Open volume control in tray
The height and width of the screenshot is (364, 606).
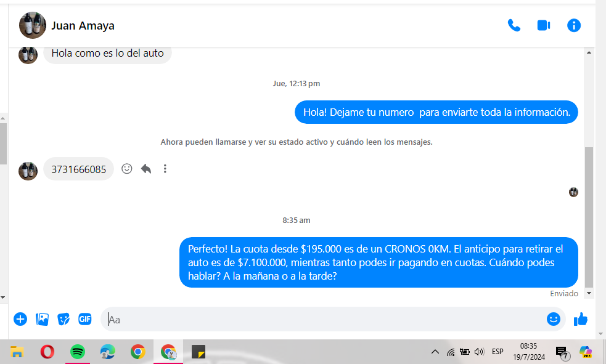coord(479,352)
